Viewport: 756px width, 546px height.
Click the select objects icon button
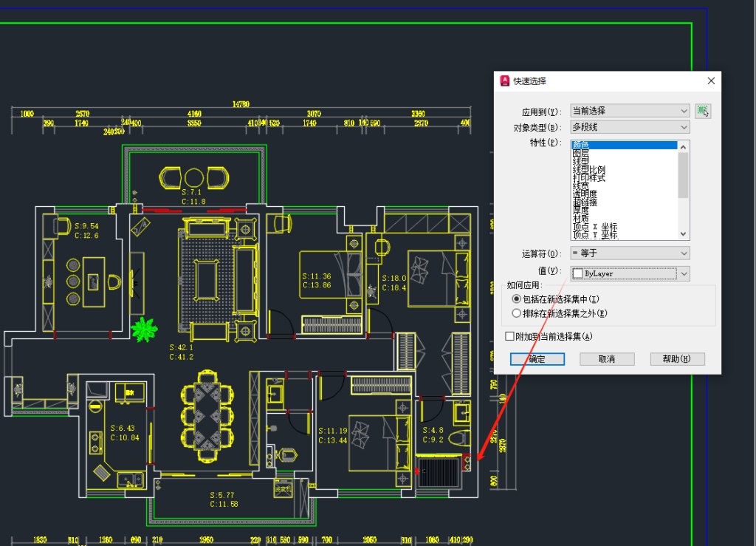(x=703, y=111)
